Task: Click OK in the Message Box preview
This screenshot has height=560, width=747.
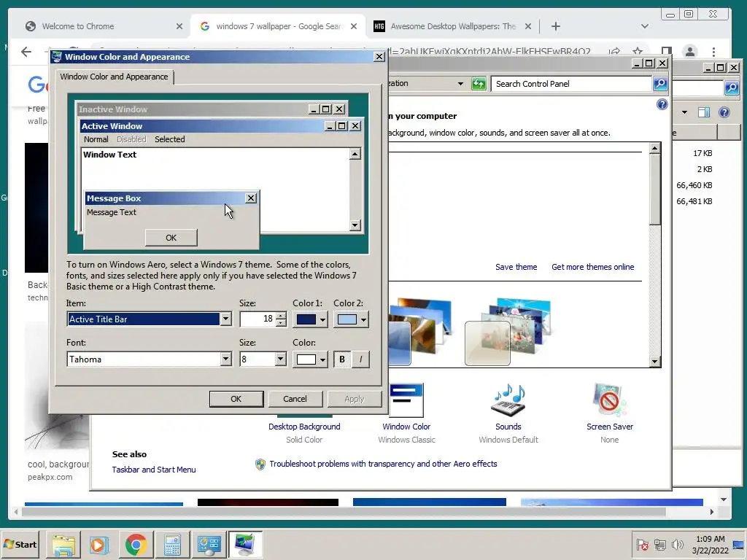Action: (x=171, y=238)
